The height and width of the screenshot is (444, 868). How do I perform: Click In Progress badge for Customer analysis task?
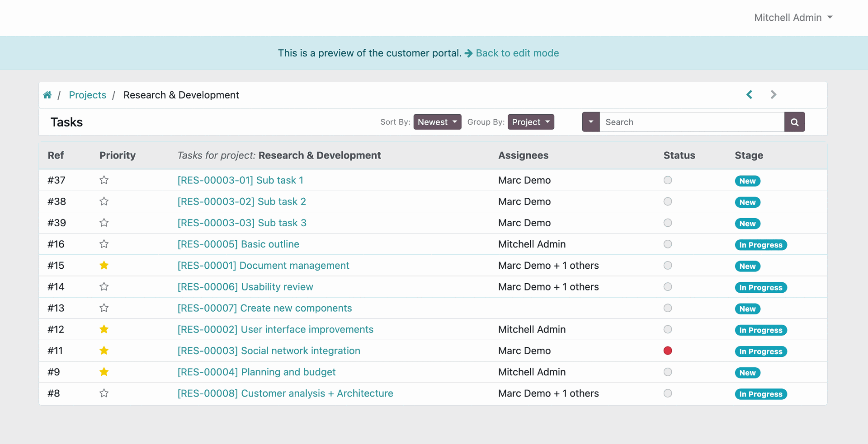tap(760, 394)
